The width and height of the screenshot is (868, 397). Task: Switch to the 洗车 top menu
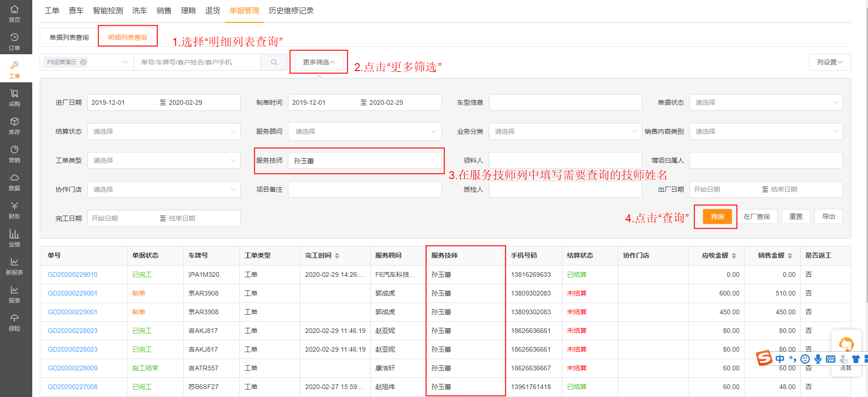pyautogui.click(x=139, y=10)
